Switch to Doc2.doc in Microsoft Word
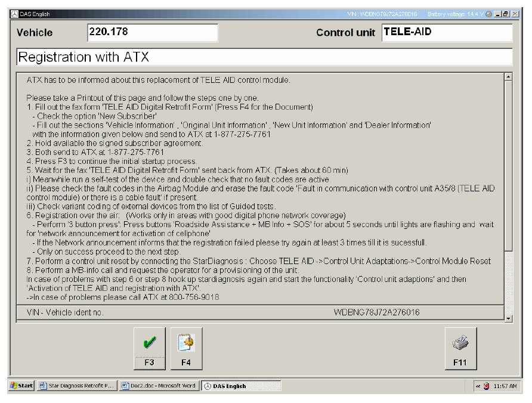This screenshot has height=403, width=532. tap(159, 386)
